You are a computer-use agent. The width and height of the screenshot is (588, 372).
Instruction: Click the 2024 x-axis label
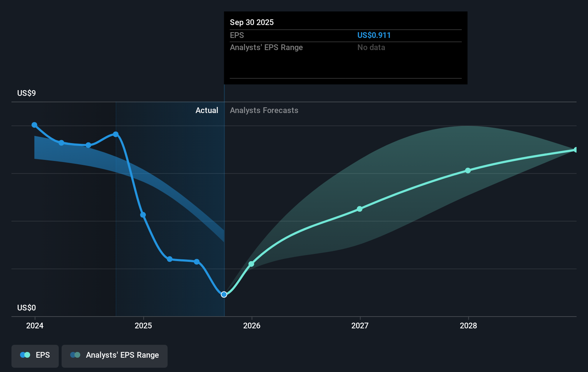pos(35,325)
